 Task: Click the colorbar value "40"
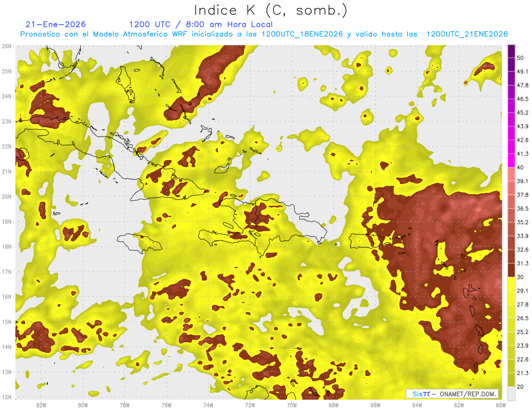click(520, 167)
